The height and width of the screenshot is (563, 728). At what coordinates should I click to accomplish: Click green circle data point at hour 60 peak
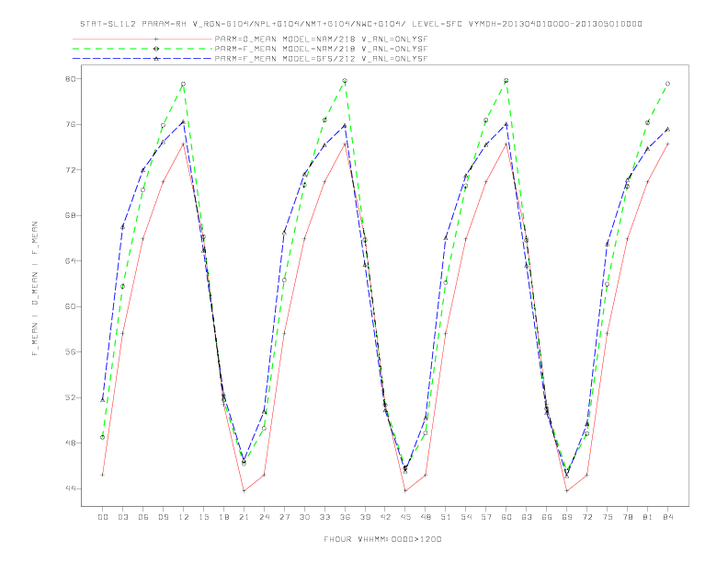pos(506,81)
